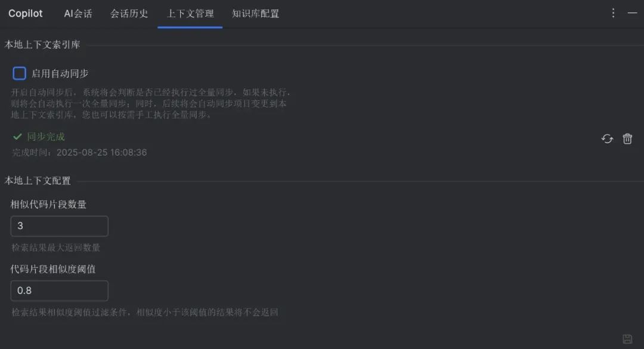Open the vertical three-dot options menu

613,13
